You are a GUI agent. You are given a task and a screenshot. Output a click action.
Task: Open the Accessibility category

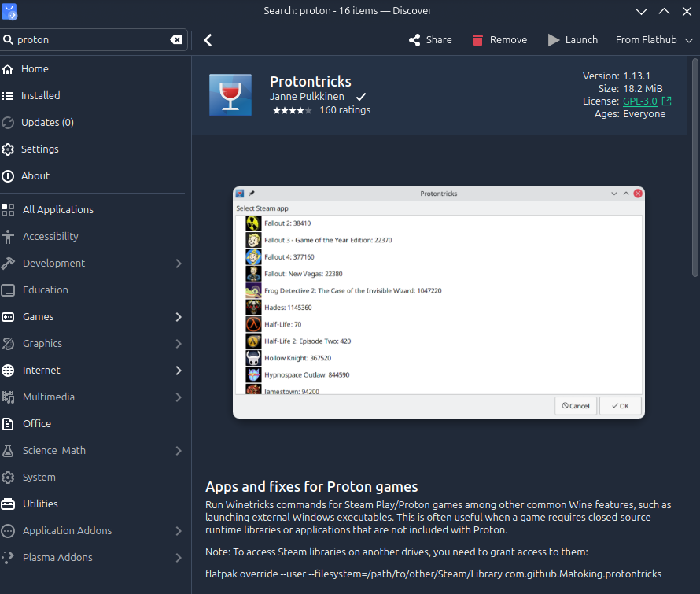point(50,237)
